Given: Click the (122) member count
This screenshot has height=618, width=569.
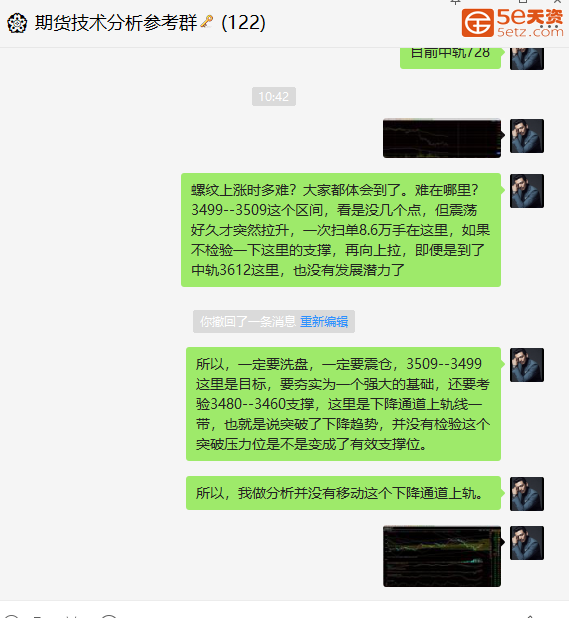Looking at the screenshot, I should (244, 22).
